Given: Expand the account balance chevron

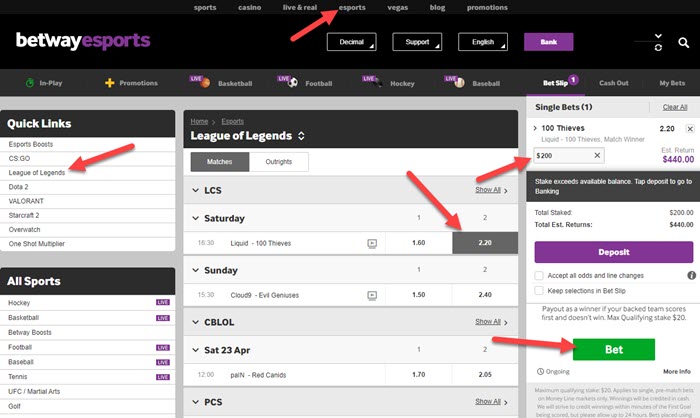Looking at the screenshot, I should click(x=658, y=36).
